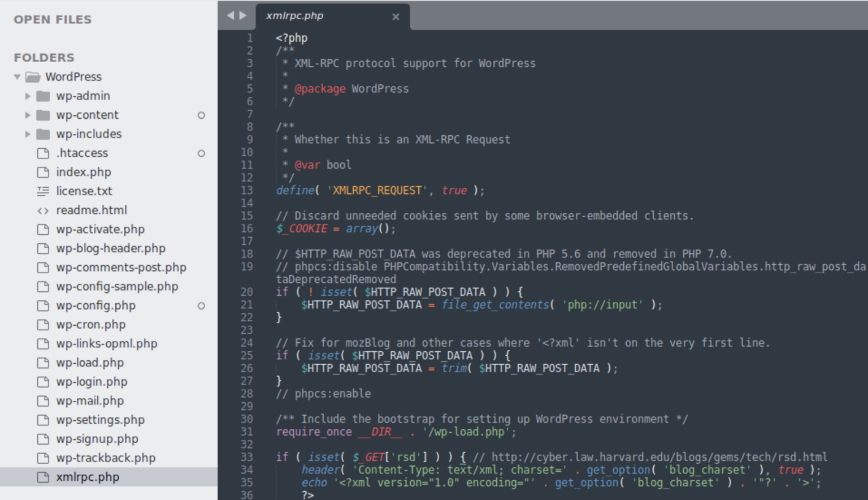Click line number 13 in the gutter

[247, 190]
